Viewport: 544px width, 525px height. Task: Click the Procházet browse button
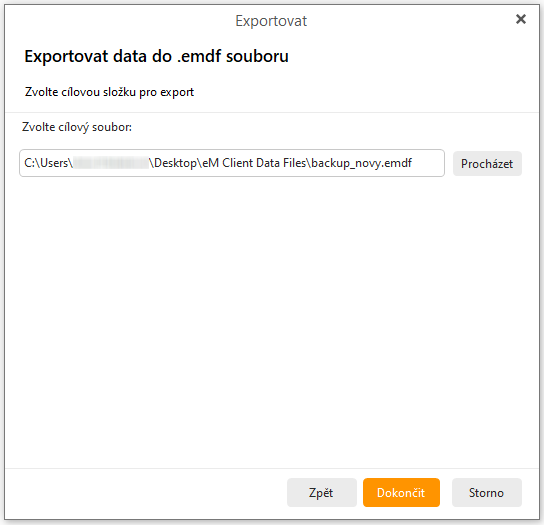[x=487, y=163]
